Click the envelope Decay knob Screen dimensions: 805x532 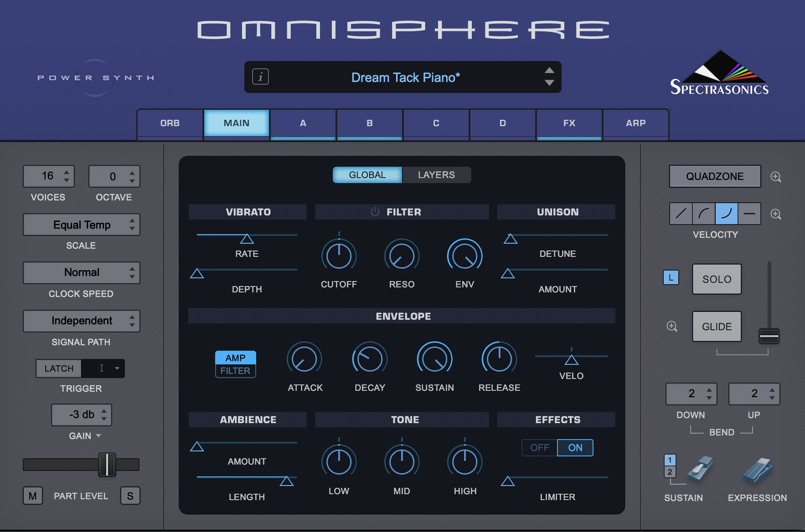tap(370, 359)
